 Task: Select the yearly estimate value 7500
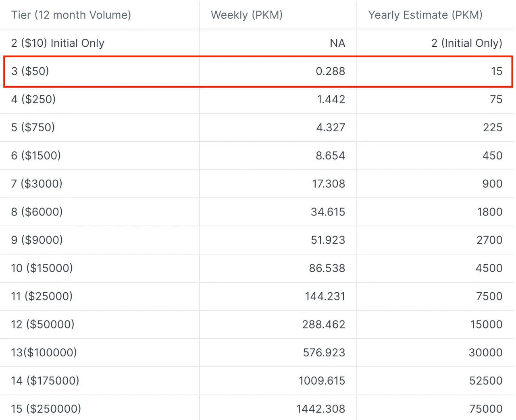click(x=489, y=296)
